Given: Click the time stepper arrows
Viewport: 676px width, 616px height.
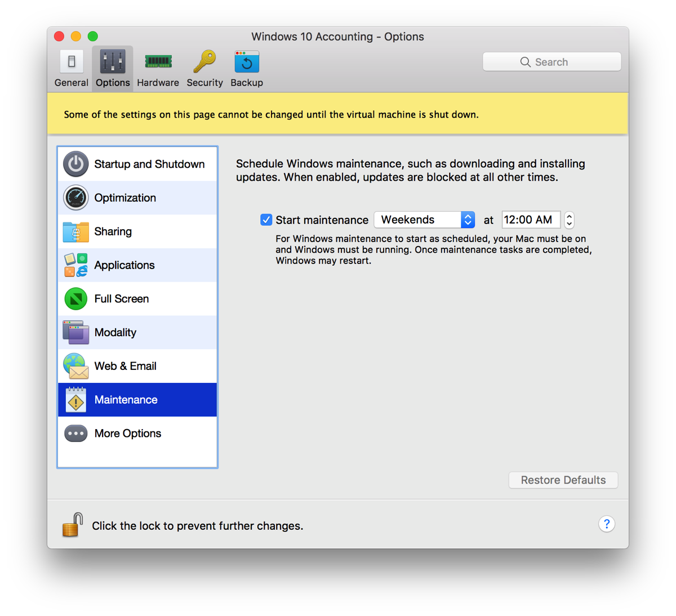Looking at the screenshot, I should click(x=570, y=220).
